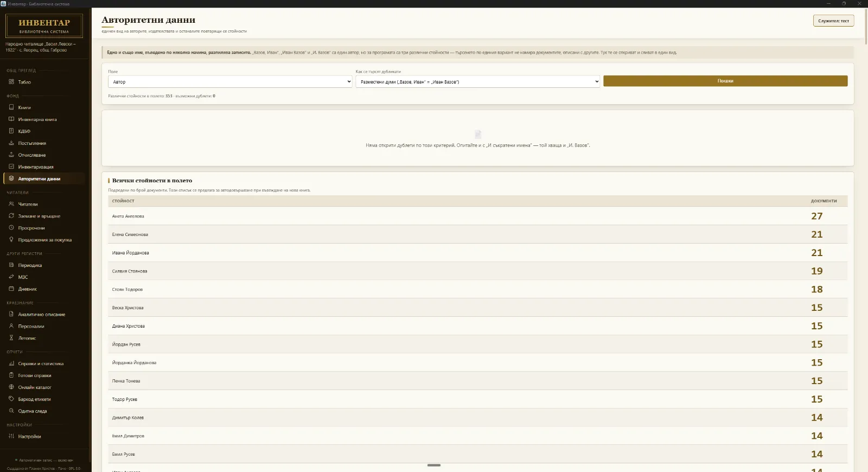
Task: Select row Димитър Колев
Action: click(x=477, y=418)
